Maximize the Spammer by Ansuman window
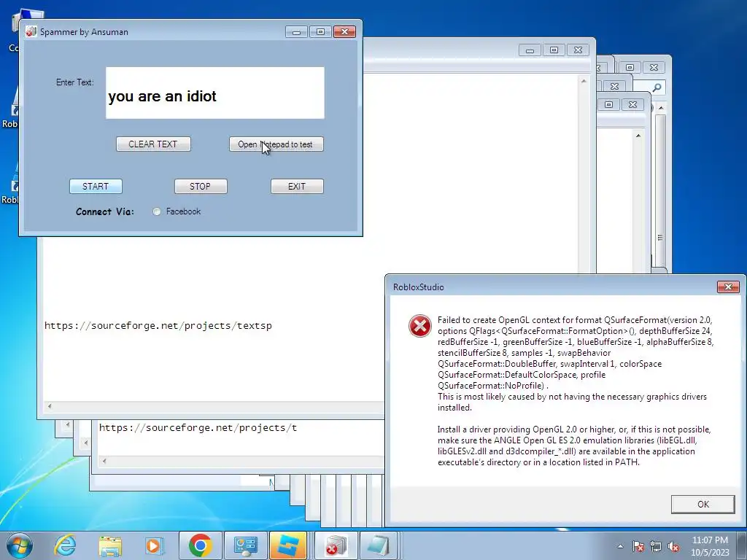 point(321,32)
